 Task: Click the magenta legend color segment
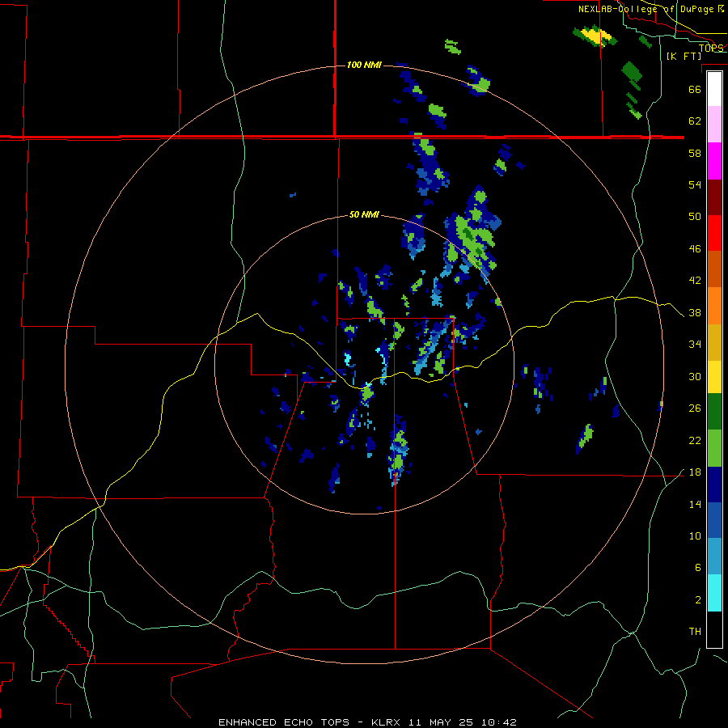click(714, 161)
